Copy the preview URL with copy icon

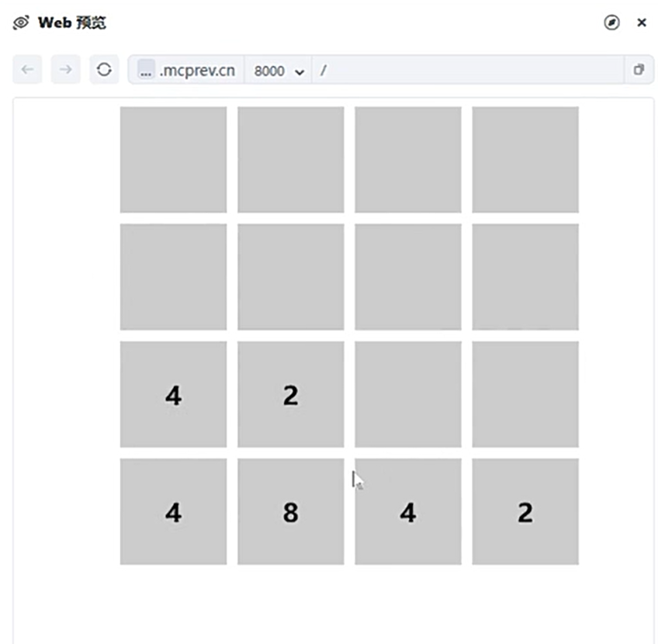coord(639,70)
